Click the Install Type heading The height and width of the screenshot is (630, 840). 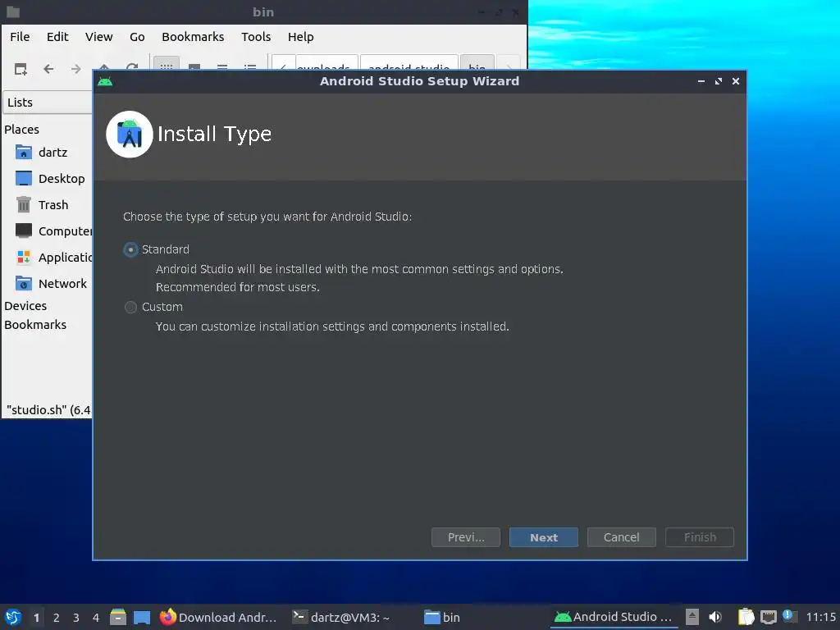pyautogui.click(x=214, y=134)
